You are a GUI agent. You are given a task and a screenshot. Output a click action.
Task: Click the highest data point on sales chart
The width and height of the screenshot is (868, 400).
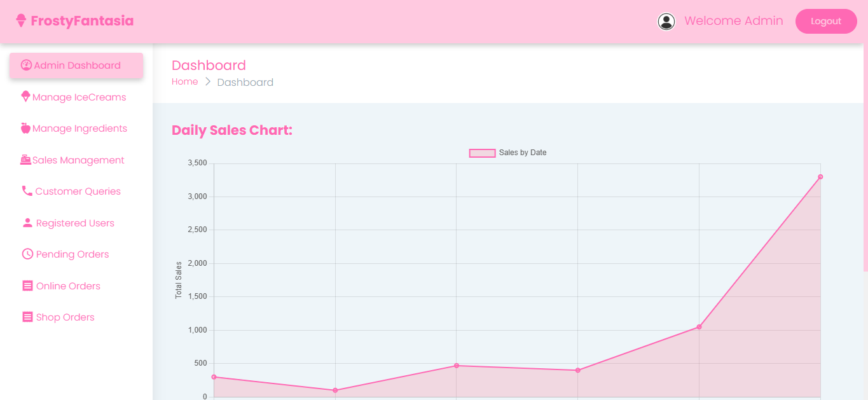coord(820,177)
